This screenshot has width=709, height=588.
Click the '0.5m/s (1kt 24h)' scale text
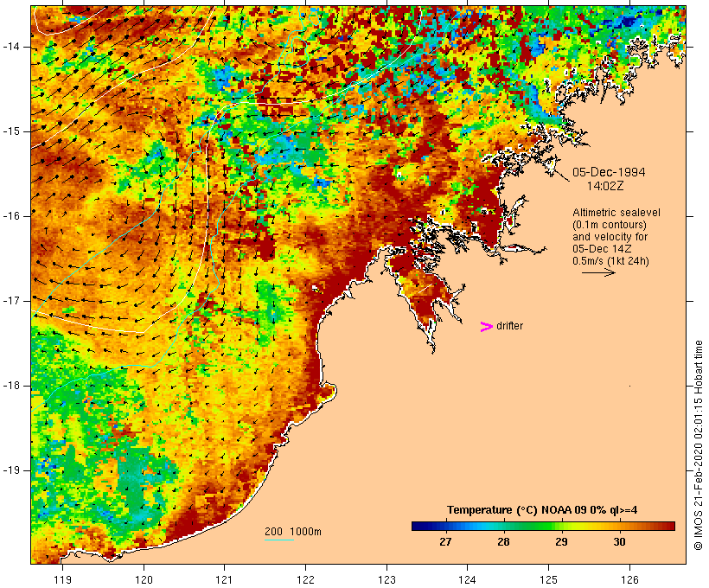pyautogui.click(x=610, y=261)
